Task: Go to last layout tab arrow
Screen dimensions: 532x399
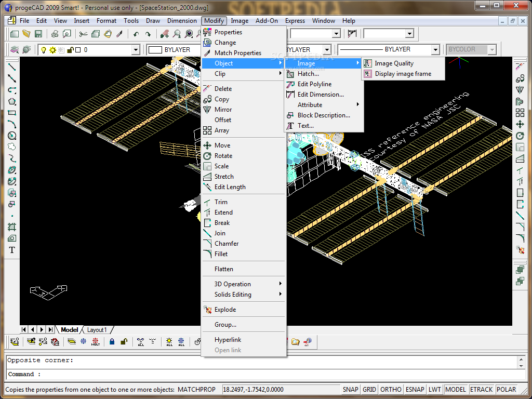Action: 50,329
